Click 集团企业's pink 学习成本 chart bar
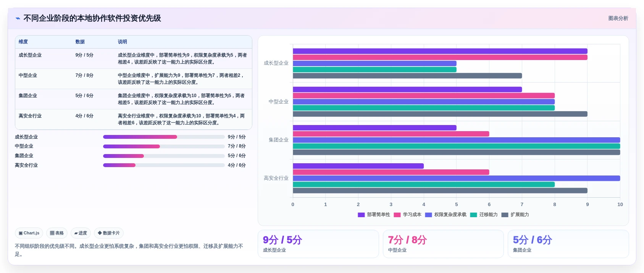This screenshot has width=644, height=273. click(391, 134)
